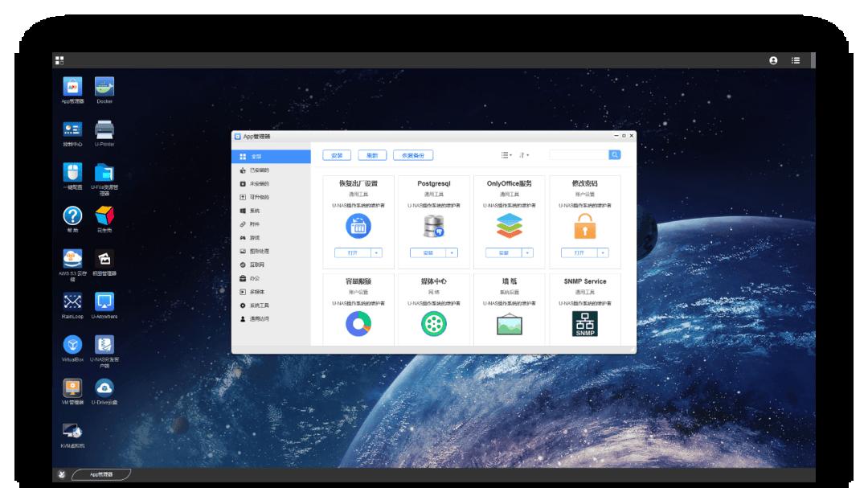Click the capacity quota donut chart icon
Screen dimensions: 868x488
click(358, 324)
